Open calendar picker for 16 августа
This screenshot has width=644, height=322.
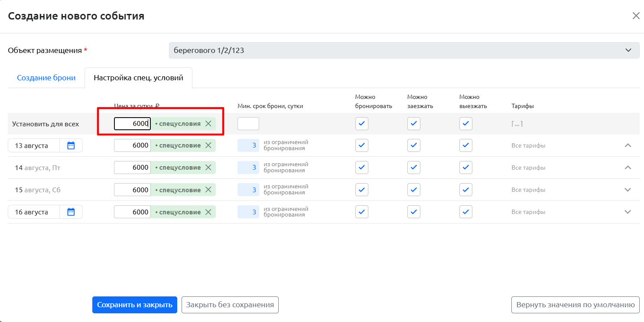coord(71,212)
